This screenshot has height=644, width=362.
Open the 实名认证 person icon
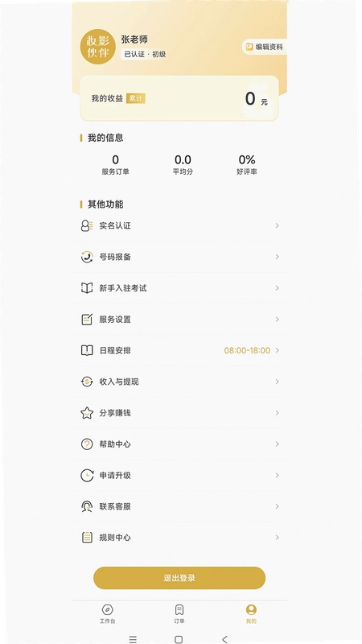click(x=87, y=225)
